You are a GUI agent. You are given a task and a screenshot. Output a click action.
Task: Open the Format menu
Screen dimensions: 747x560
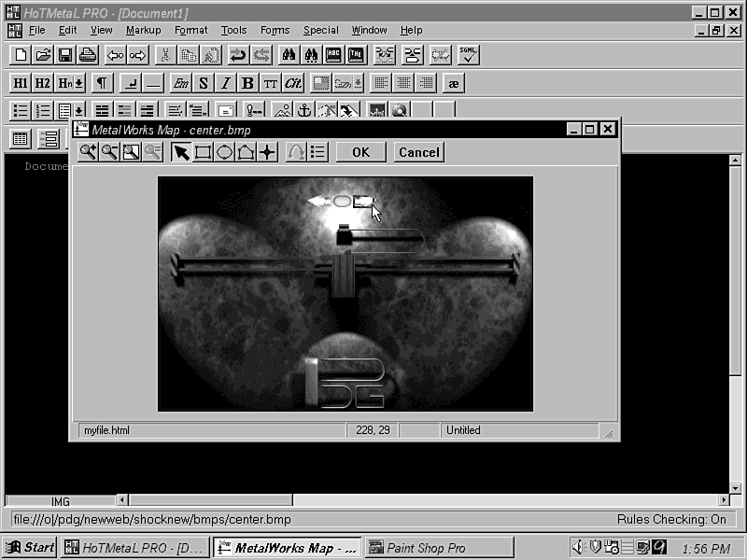tap(191, 31)
